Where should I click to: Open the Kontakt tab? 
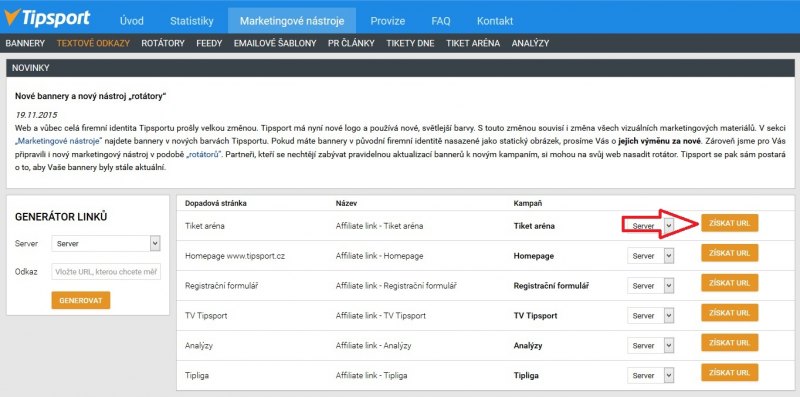495,21
